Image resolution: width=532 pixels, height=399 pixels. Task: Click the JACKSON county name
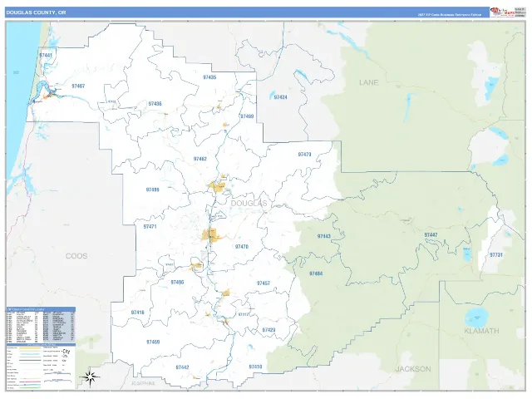pyautogui.click(x=413, y=369)
